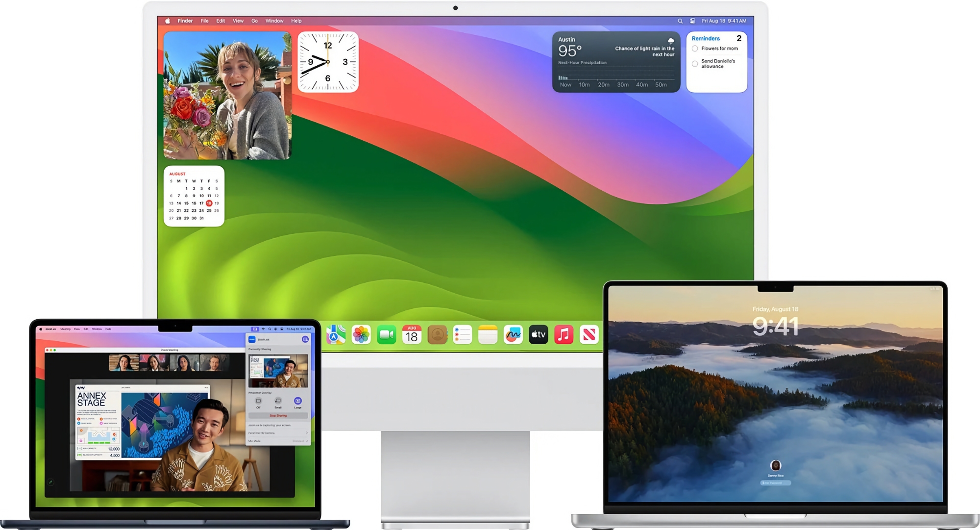Open the News app icon
The width and height of the screenshot is (980, 530).
pos(589,335)
